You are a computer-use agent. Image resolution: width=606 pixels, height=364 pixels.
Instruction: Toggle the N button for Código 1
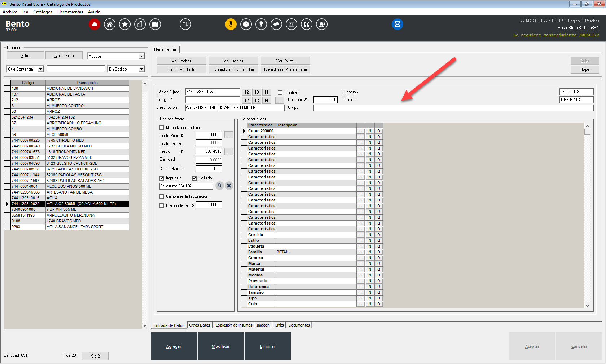tap(267, 92)
